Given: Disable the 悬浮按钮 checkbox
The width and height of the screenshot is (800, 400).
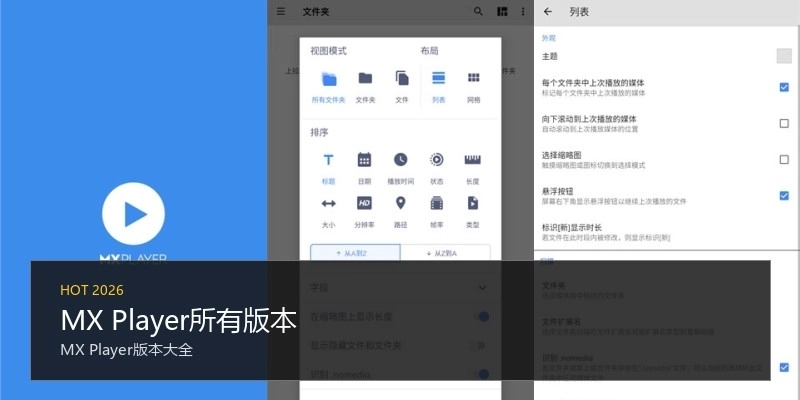Looking at the screenshot, I should coord(784,195).
